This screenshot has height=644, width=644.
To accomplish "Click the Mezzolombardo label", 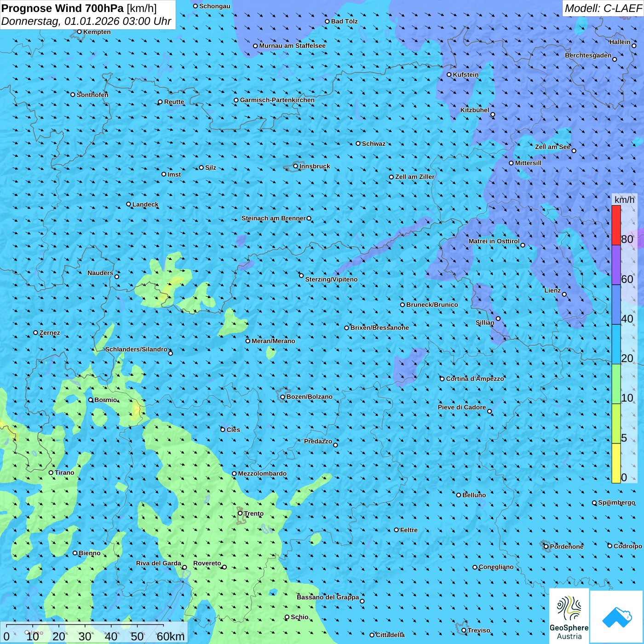I will click(262, 473).
